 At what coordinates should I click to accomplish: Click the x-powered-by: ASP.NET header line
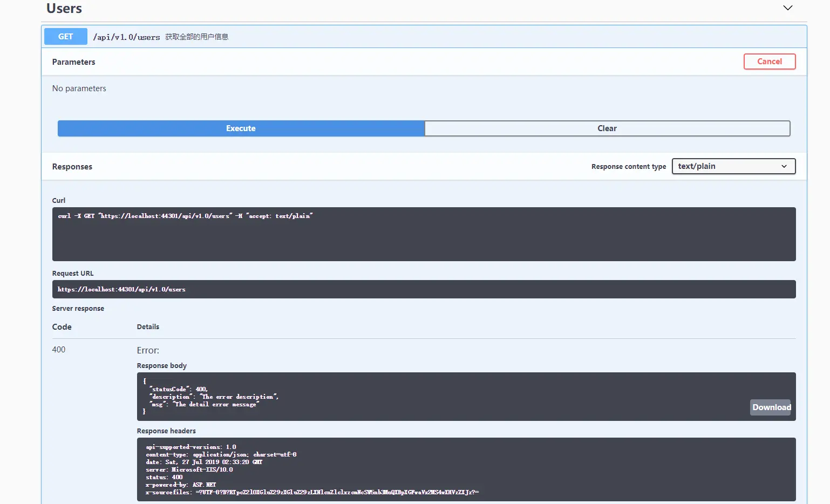(181, 485)
